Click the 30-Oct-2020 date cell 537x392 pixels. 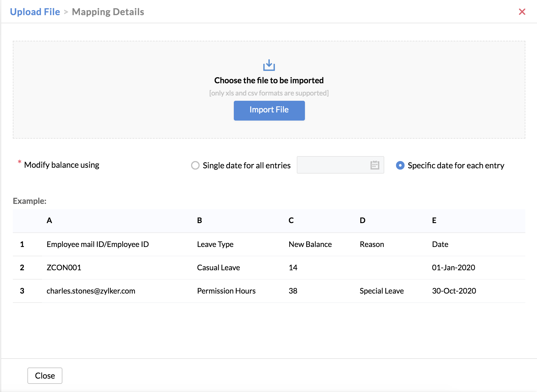click(x=454, y=291)
